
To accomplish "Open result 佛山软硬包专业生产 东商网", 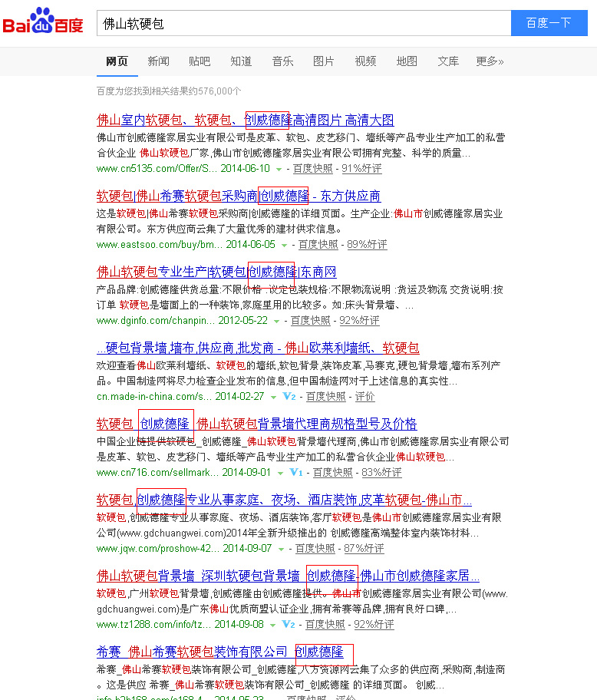I will tap(216, 272).
